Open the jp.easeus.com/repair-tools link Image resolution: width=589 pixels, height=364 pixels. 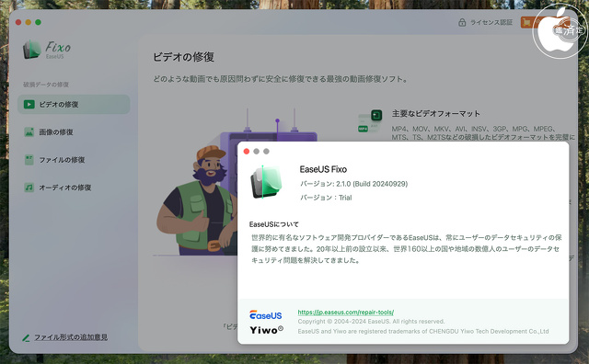(346, 313)
